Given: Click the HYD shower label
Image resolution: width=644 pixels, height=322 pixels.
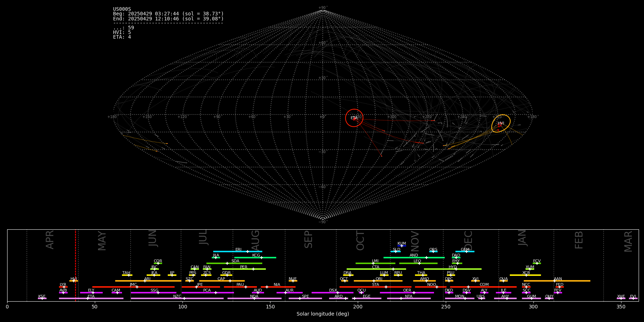Looking at the screenshot, I should pyautogui.click(x=453, y=267).
